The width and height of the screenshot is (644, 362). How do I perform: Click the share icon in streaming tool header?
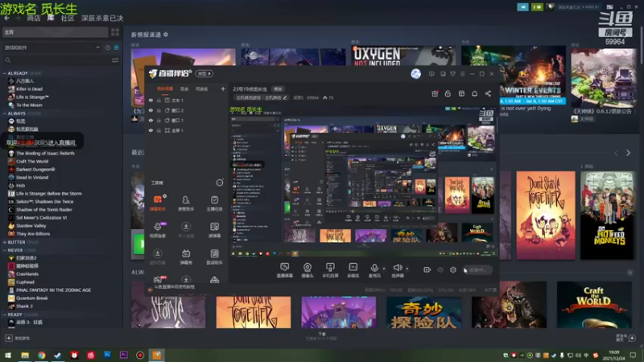488,93
